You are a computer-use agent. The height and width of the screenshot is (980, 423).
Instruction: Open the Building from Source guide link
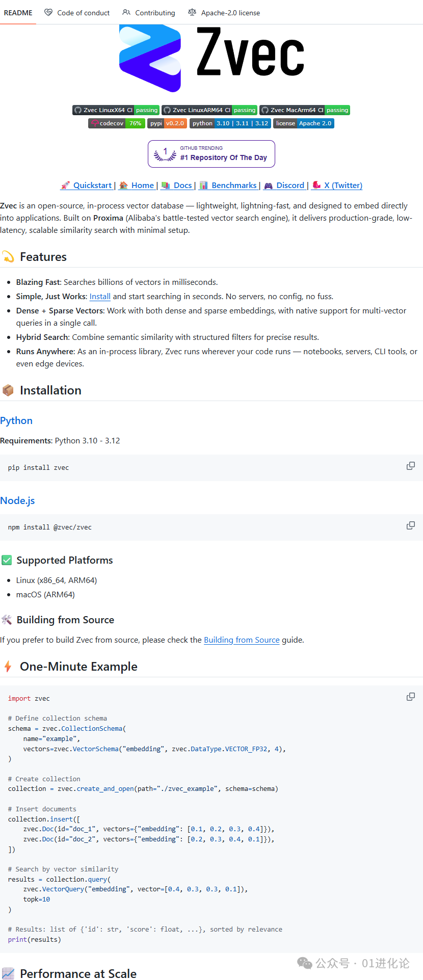242,640
